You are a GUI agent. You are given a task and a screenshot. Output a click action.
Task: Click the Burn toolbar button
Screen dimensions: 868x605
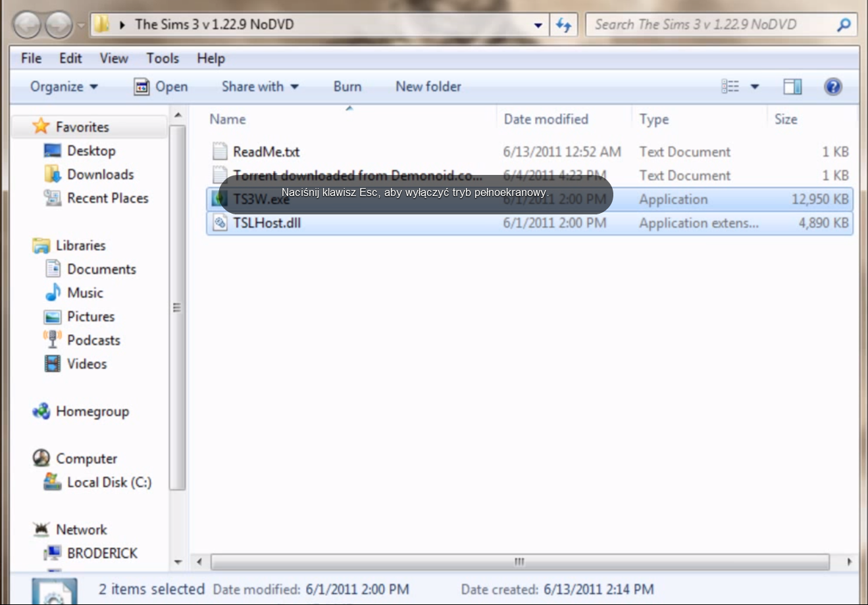click(347, 87)
